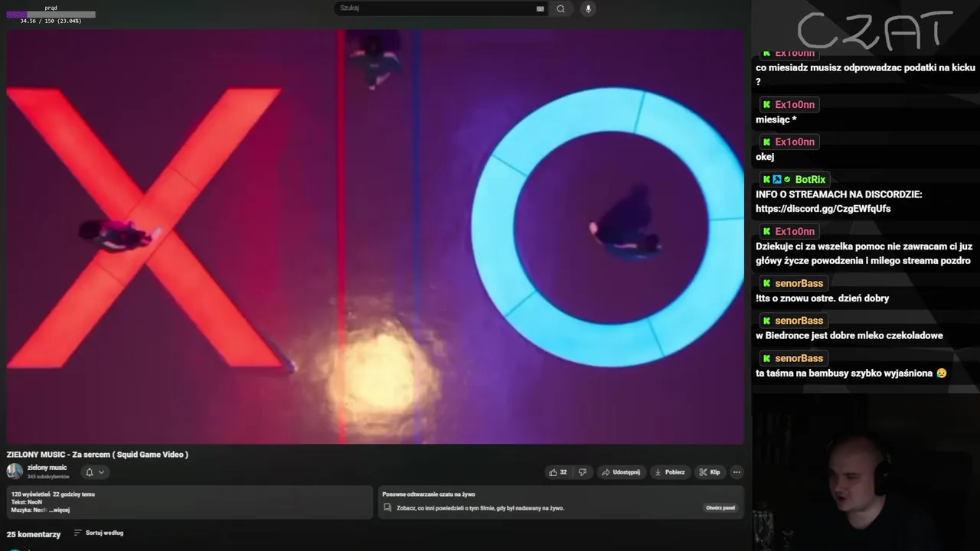980x551 pixels.
Task: Open more actions three-dot menu
Action: point(737,472)
